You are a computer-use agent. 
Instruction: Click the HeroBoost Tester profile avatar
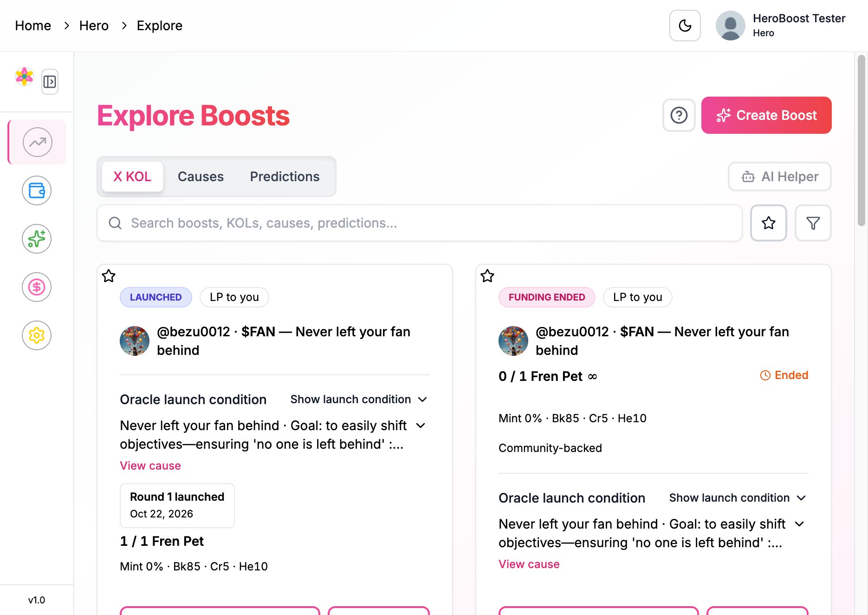pos(730,26)
